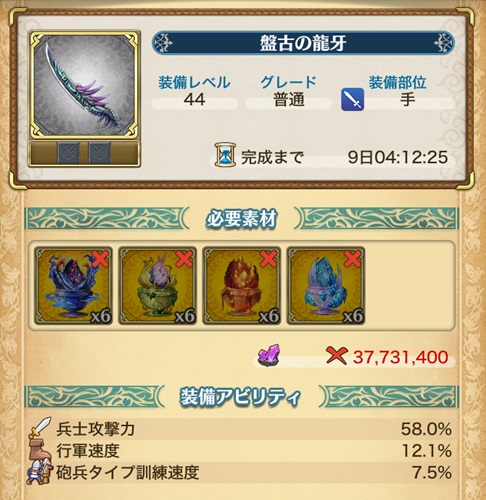Tap the 必要素材 section header
Image resolution: width=486 pixels, height=500 pixels.
[x=242, y=219]
